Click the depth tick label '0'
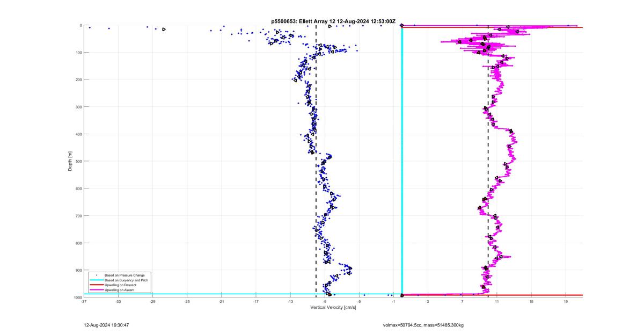The width and height of the screenshot is (644, 334). pos(80,25)
